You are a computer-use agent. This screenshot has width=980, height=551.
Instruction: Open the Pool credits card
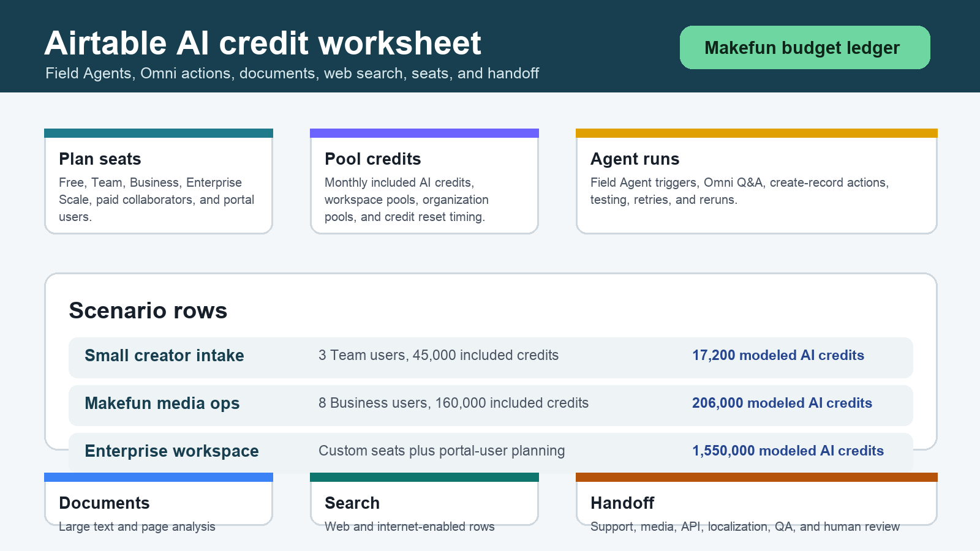pyautogui.click(x=424, y=181)
